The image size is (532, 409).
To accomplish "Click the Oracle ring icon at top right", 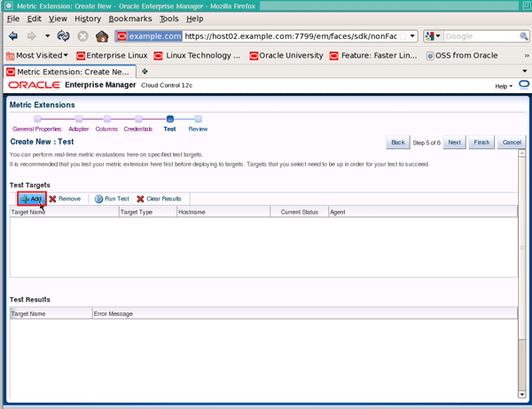I will pyautogui.click(x=524, y=84).
